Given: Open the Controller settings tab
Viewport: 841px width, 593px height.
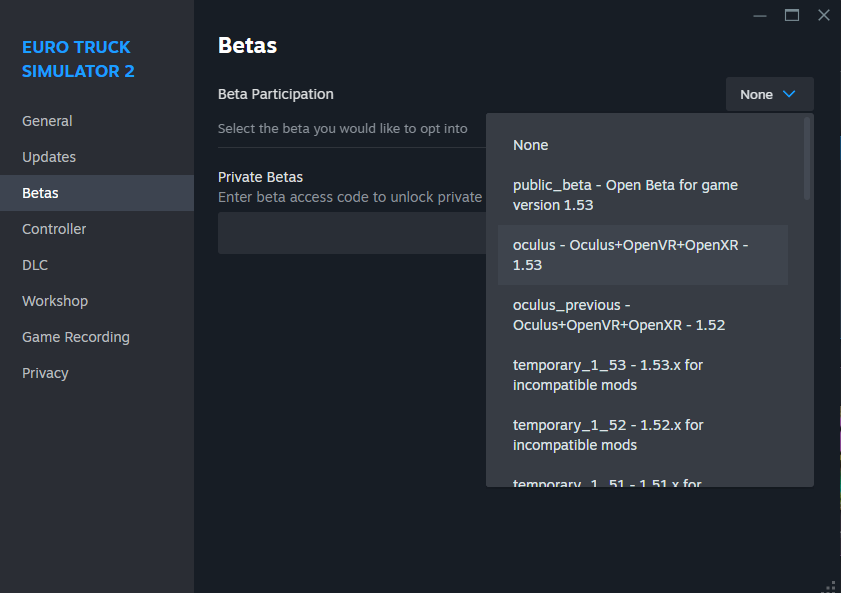Looking at the screenshot, I should click(54, 229).
